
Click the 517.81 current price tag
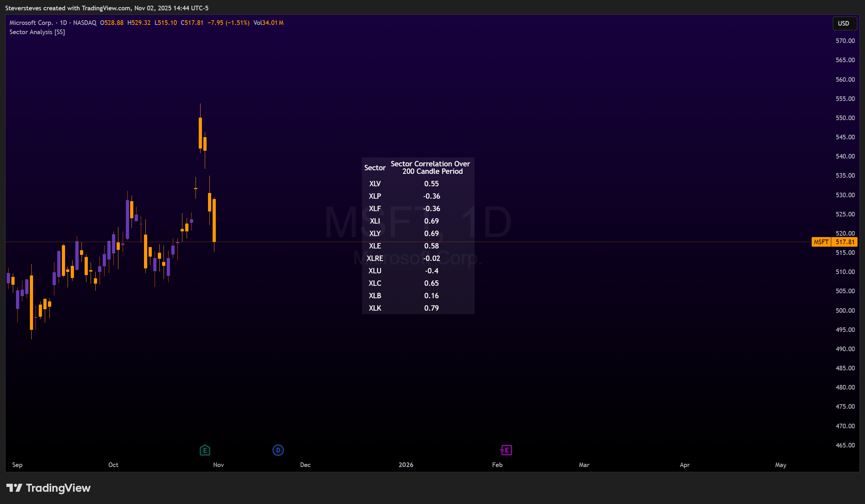(845, 242)
